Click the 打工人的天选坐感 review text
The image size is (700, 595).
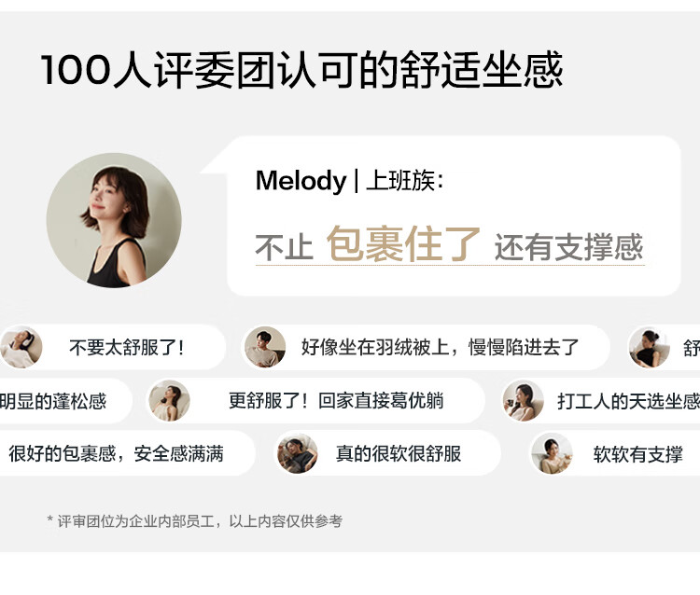click(628, 401)
